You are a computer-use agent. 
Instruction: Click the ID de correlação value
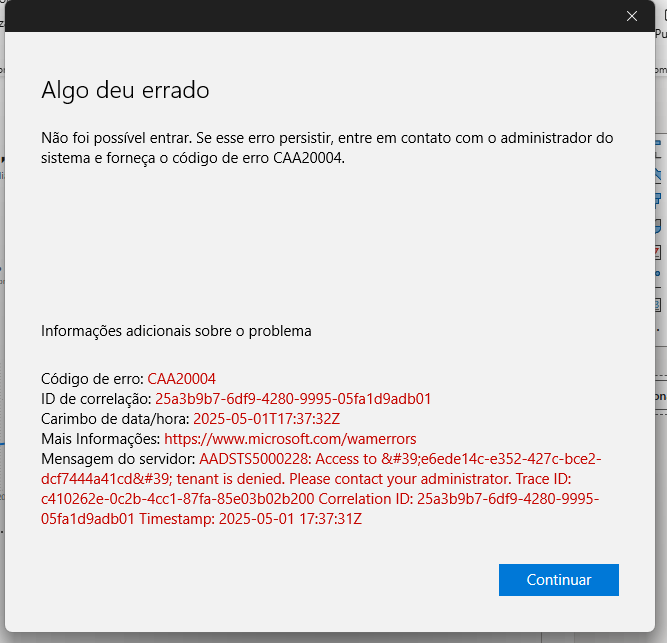293,398
